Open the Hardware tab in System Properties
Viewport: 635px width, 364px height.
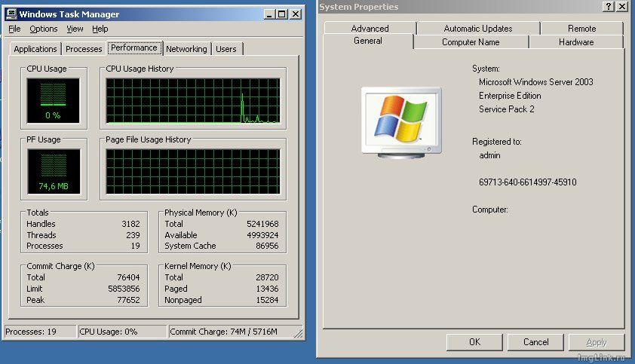click(576, 42)
